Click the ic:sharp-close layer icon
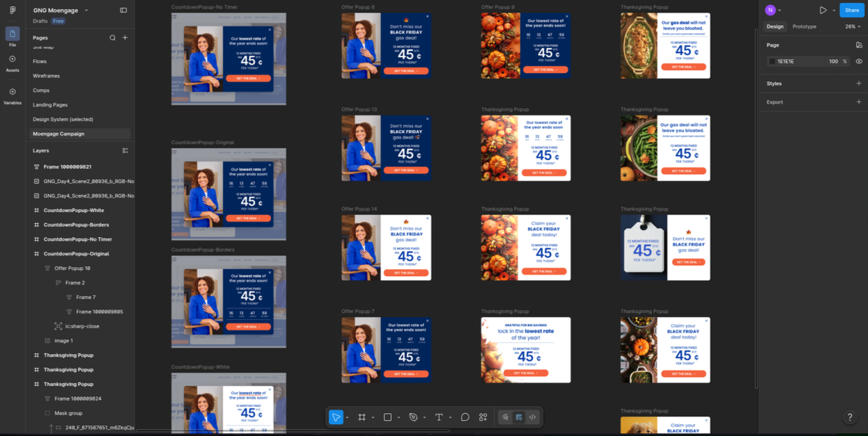868x436 pixels. coord(58,326)
